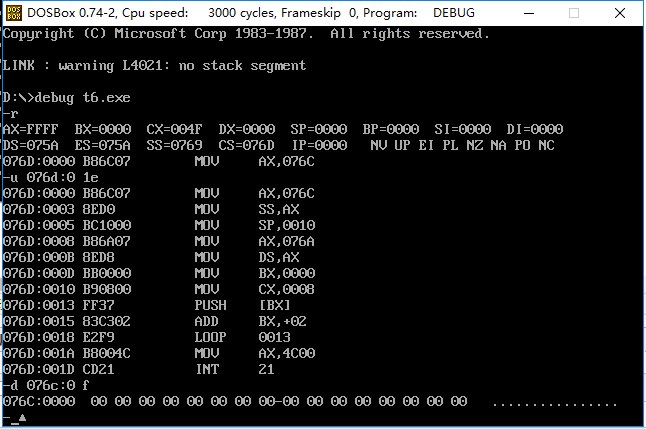
Task: Click the '-d 076c:0 f' command
Action: tap(46, 385)
